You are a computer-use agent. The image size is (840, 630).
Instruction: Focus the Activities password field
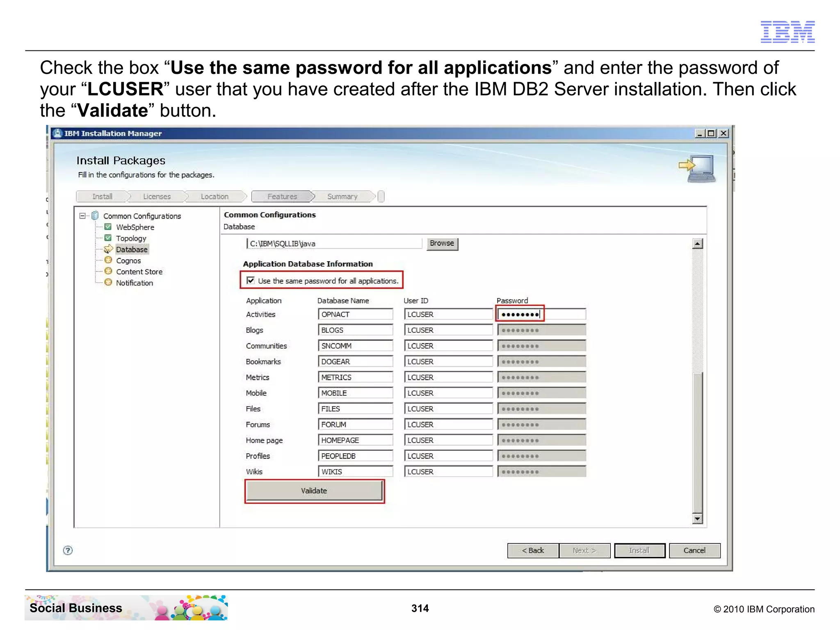pyautogui.click(x=541, y=315)
